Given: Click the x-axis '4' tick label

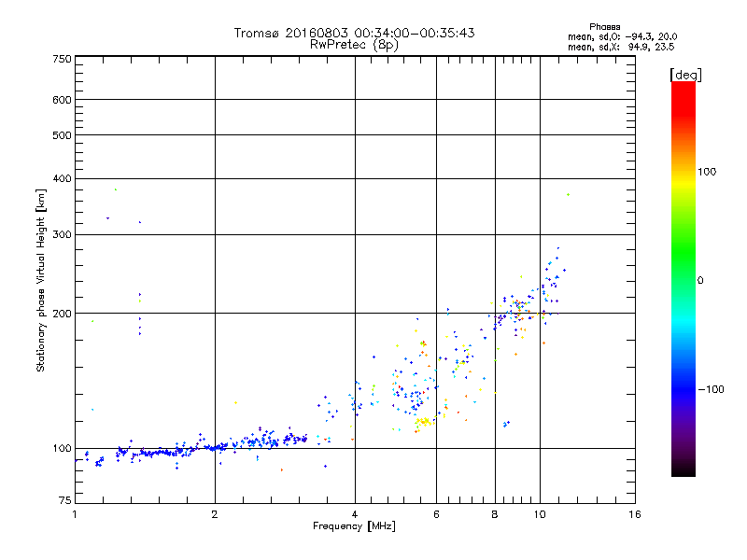Looking at the screenshot, I should (355, 514).
